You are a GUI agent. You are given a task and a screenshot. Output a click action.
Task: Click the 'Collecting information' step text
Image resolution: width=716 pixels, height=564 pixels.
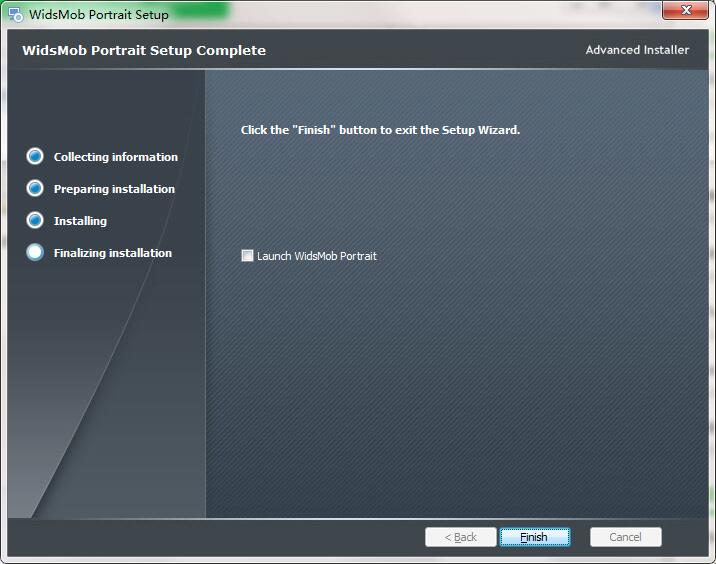point(116,157)
